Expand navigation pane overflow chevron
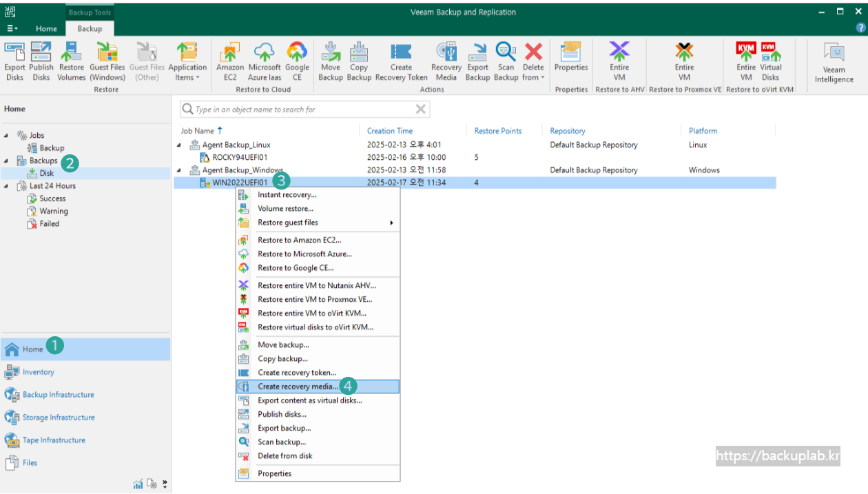Screen dimensions: 868x494 (x=165, y=484)
